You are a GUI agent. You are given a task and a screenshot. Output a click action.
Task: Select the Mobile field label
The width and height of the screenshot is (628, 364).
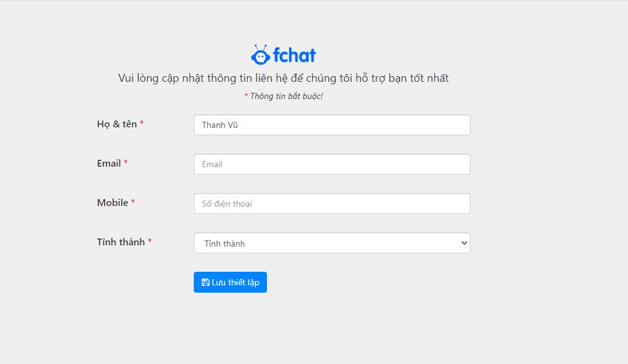point(113,202)
